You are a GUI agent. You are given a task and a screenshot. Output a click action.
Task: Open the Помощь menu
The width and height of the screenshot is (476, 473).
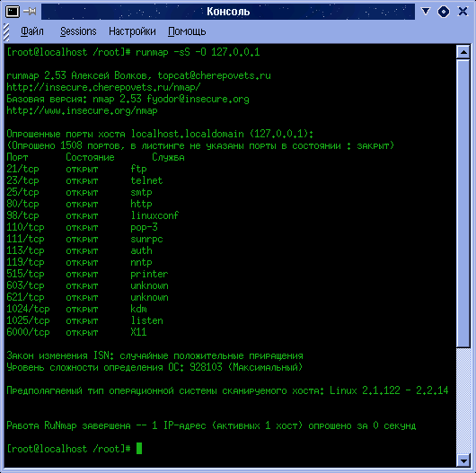coord(187,31)
